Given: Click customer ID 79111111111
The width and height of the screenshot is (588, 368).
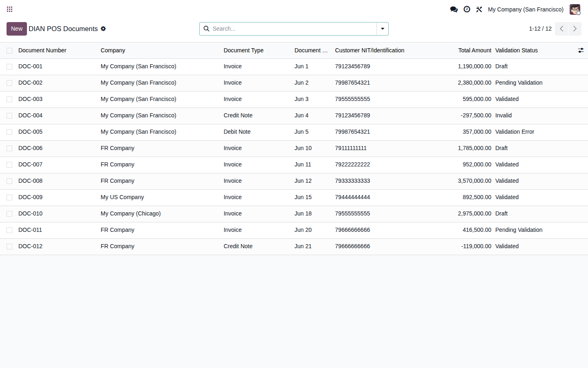Looking at the screenshot, I should click(x=351, y=148).
